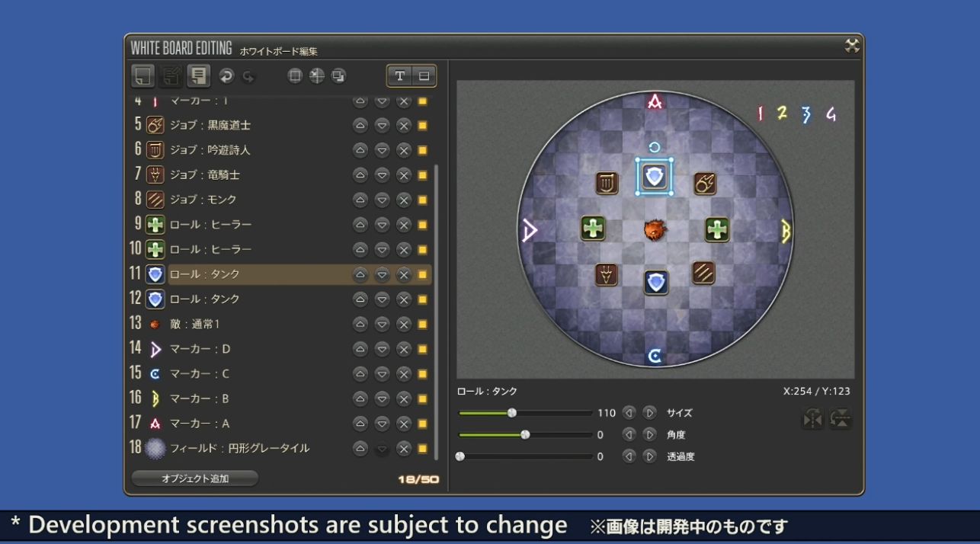
Task: Toggle yellow display square for ジョブ:竜騎士
Action: tap(422, 175)
